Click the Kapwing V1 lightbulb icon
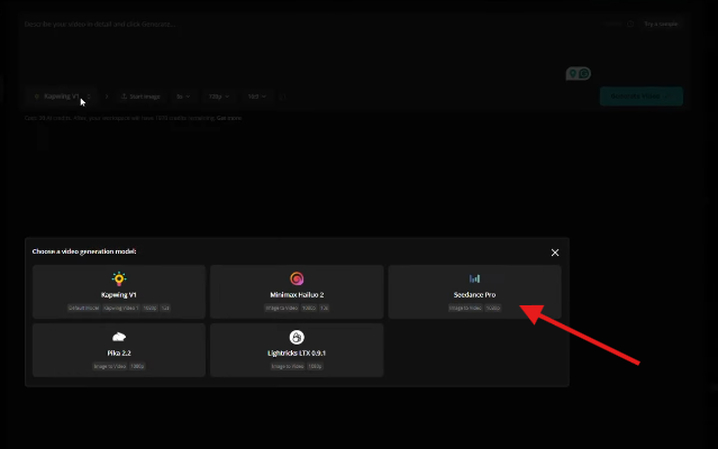This screenshot has height=449, width=718. tap(119, 279)
